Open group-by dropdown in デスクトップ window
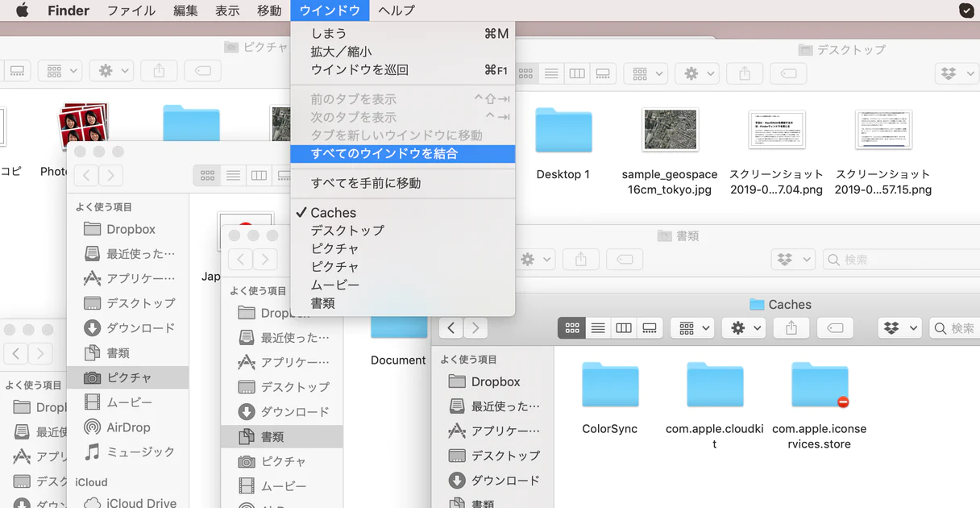This screenshot has height=508, width=980. 646,73
